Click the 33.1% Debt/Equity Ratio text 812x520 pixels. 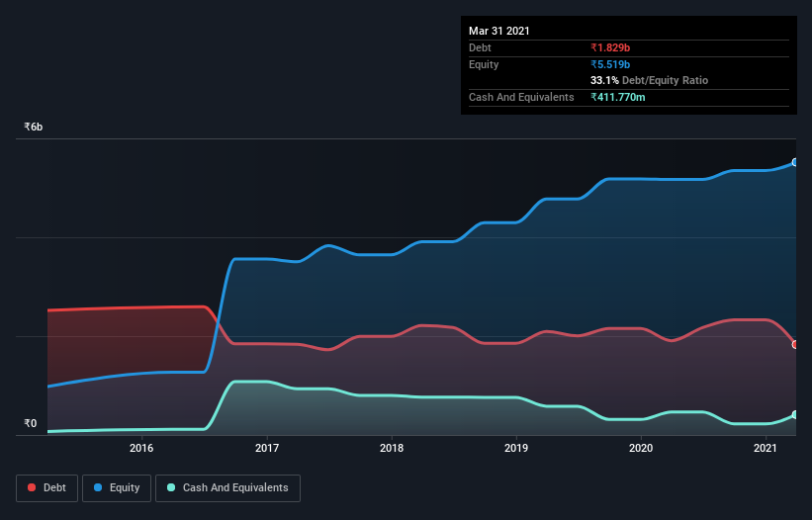650,80
